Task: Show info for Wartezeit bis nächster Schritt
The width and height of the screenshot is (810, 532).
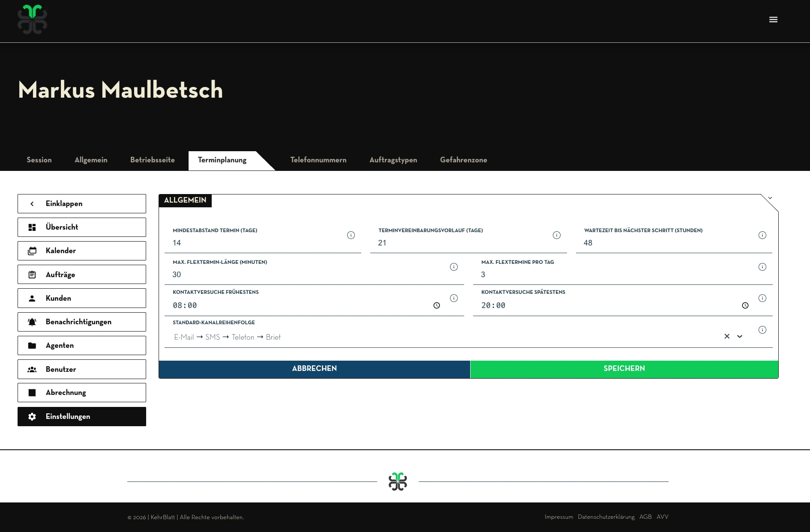Action: (762, 235)
